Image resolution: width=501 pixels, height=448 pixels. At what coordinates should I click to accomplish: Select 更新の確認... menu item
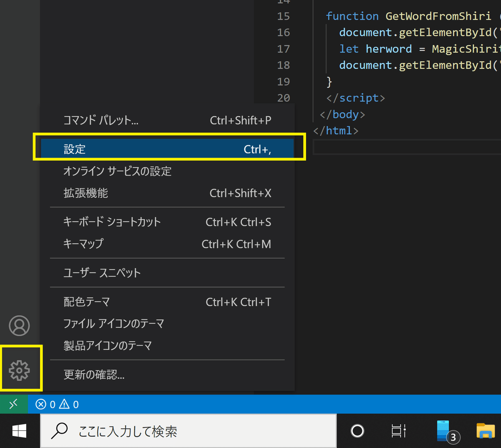[167, 375]
